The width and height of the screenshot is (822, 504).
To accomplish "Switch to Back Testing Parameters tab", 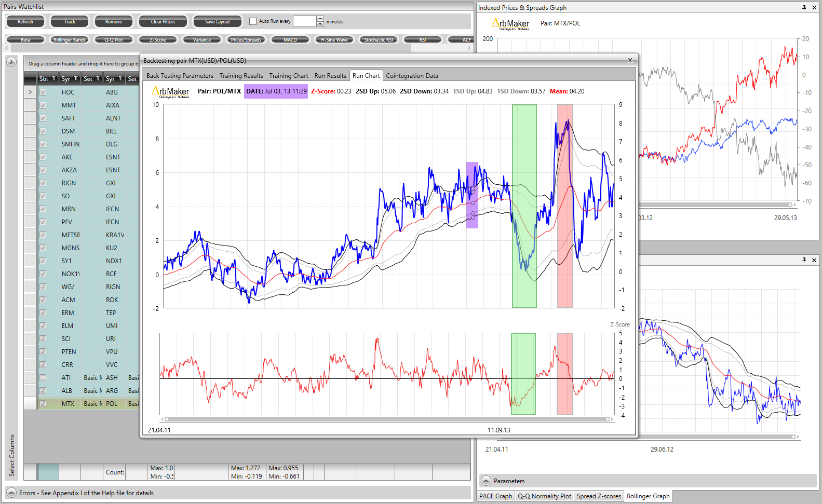I will tap(180, 76).
